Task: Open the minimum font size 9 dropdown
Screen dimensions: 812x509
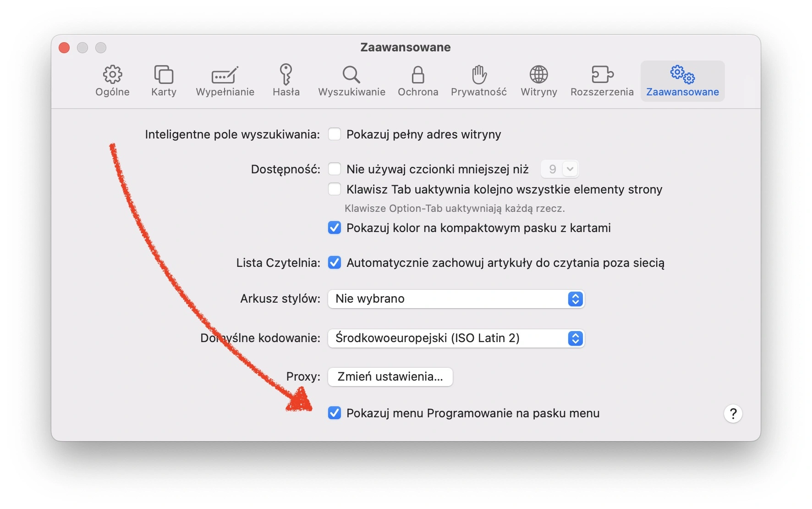Action: click(x=560, y=169)
